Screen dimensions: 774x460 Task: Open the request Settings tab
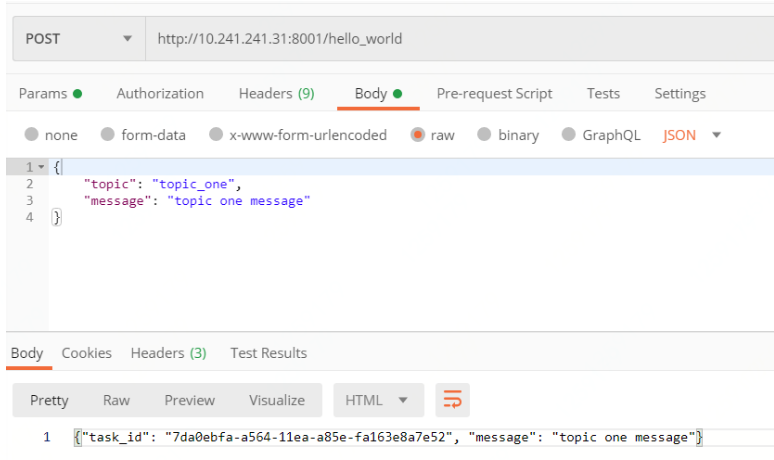(x=680, y=93)
